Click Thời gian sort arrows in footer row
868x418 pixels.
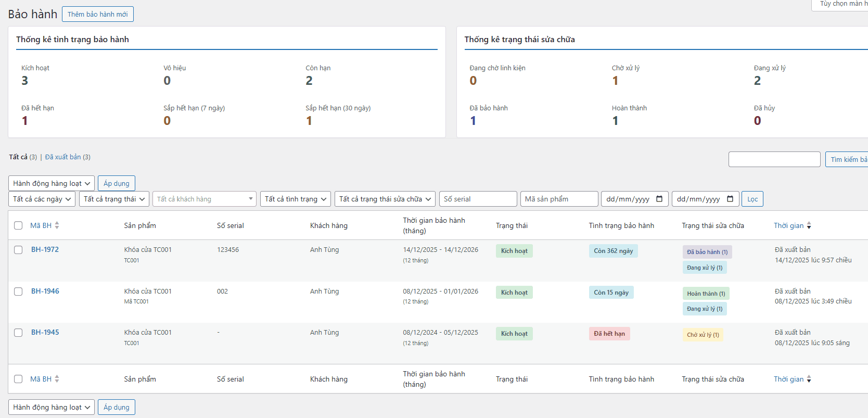(x=809, y=379)
